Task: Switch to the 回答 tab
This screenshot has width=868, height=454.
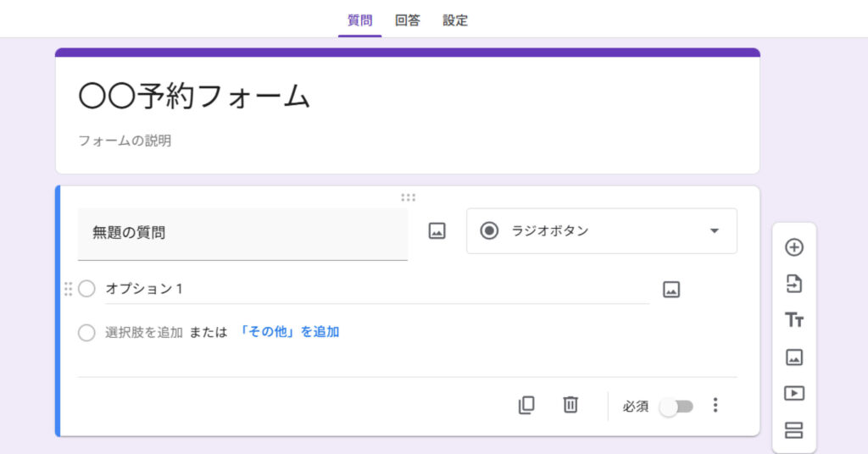Action: [407, 20]
